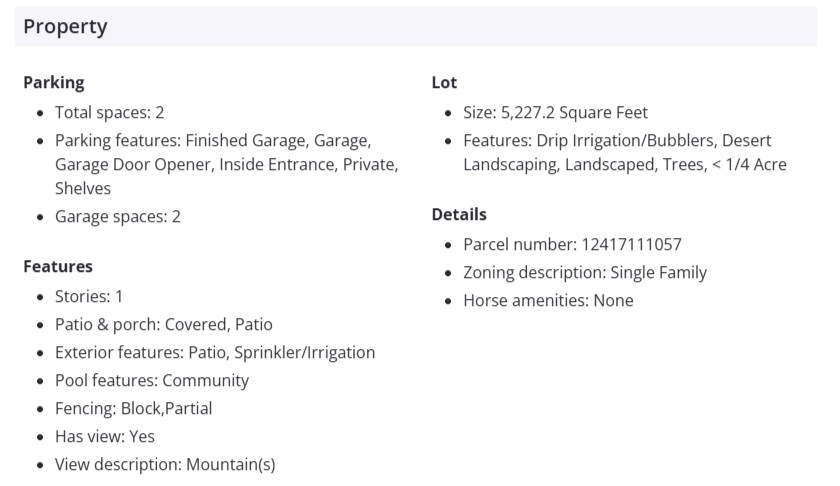The image size is (840, 486).
Task: Click the Property section header
Action: (66, 27)
